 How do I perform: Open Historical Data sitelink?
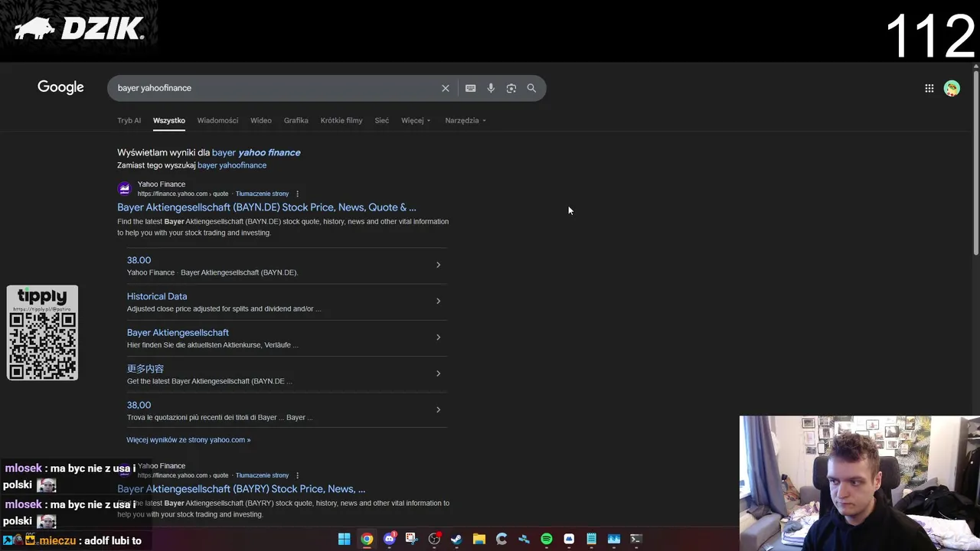click(x=157, y=296)
